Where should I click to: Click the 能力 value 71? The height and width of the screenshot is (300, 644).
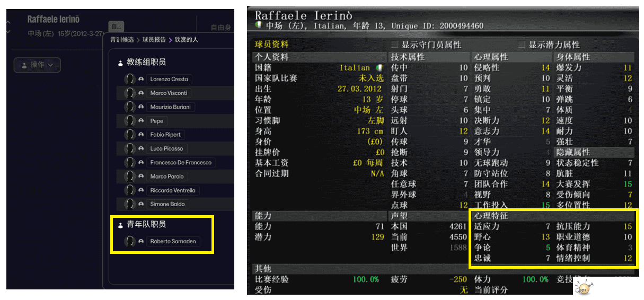click(380, 227)
